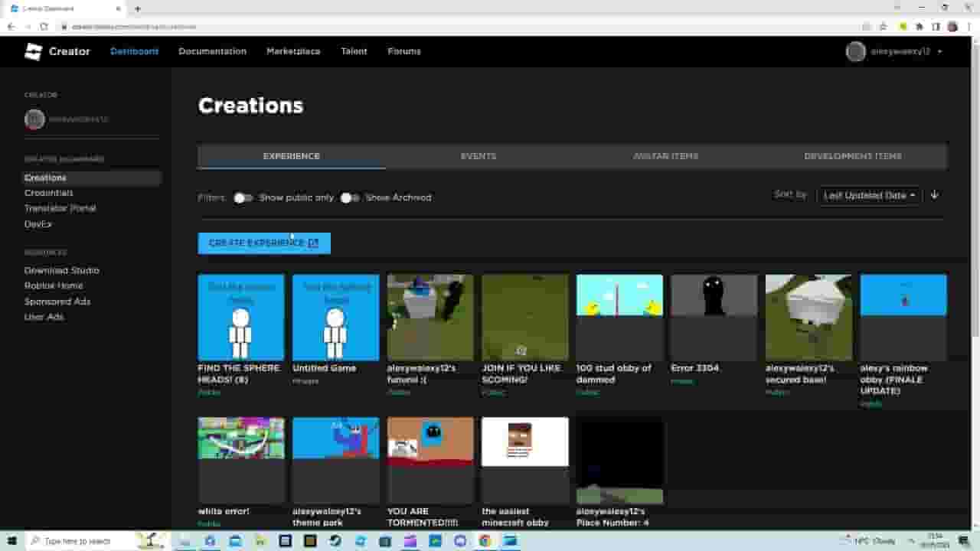Switch to the Experience tab
The height and width of the screenshot is (551, 980).
pos(292,156)
